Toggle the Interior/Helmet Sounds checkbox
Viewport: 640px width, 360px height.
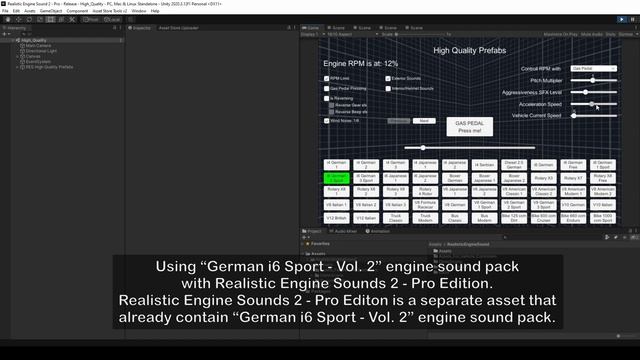[388, 89]
